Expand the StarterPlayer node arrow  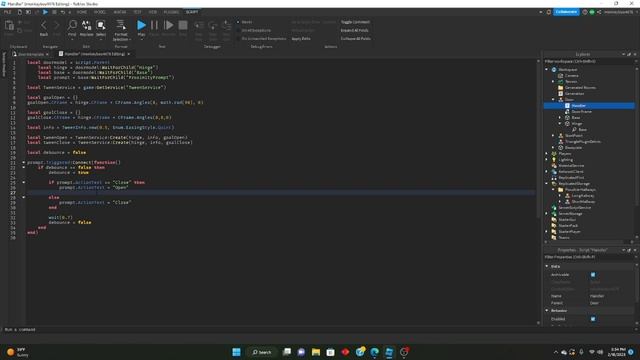(547, 232)
